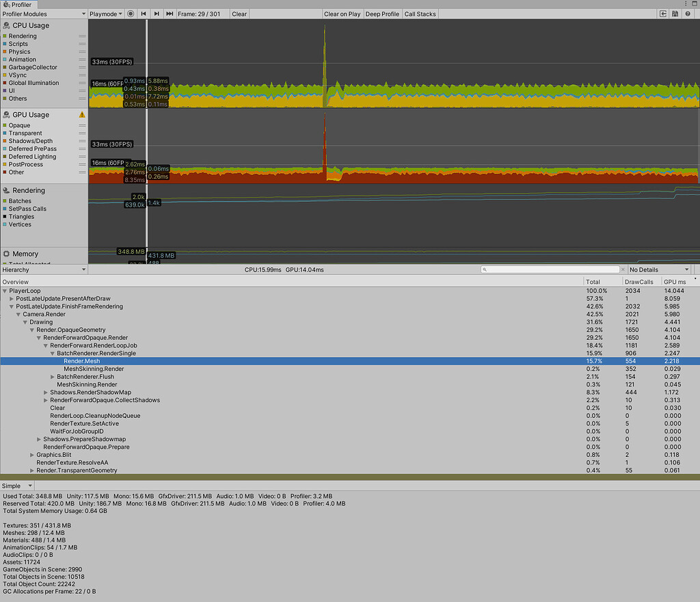Viewport: 700px width, 602px height.
Task: Enable Call Stacks collection
Action: coord(420,14)
